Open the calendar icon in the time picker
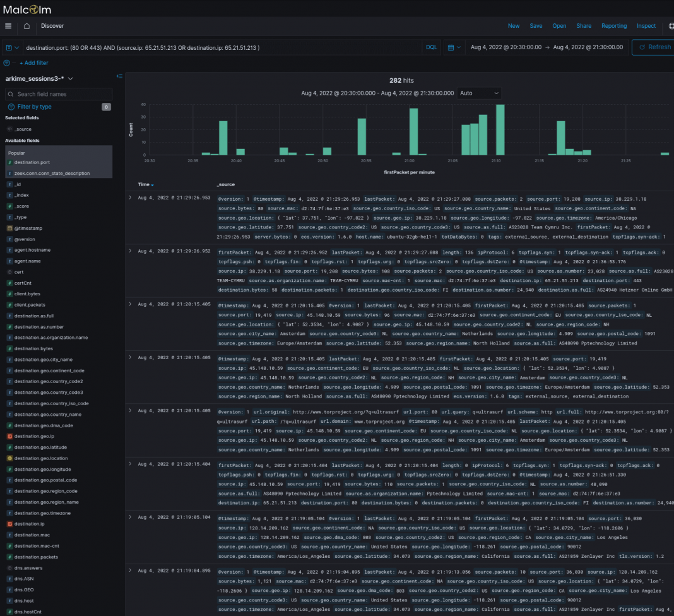The image size is (674, 616). tap(450, 47)
